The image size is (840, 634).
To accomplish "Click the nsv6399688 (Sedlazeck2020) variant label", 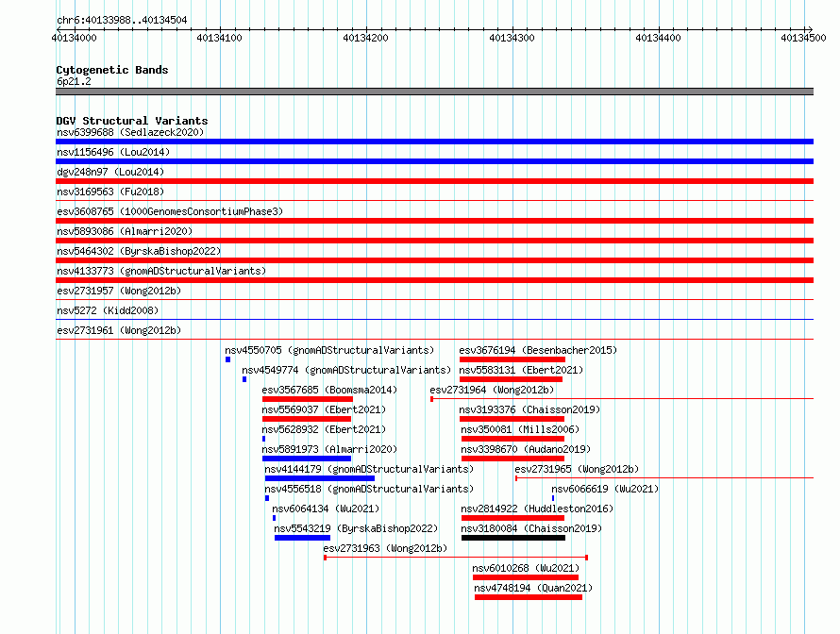I will coord(130,132).
